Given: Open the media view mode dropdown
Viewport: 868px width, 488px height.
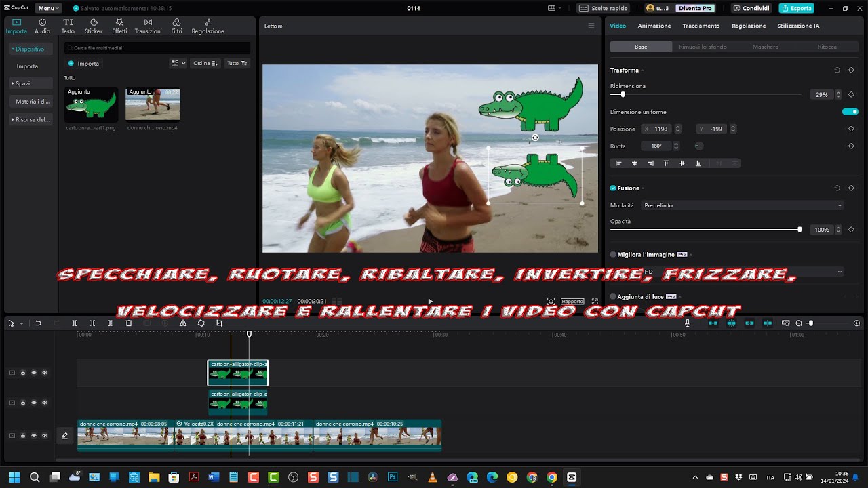Looking at the screenshot, I should [x=178, y=63].
